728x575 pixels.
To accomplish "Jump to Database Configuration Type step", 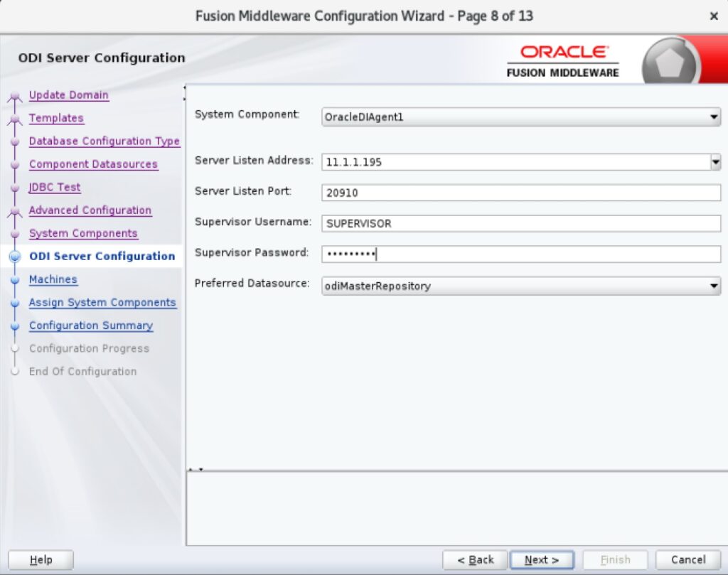I will click(105, 141).
